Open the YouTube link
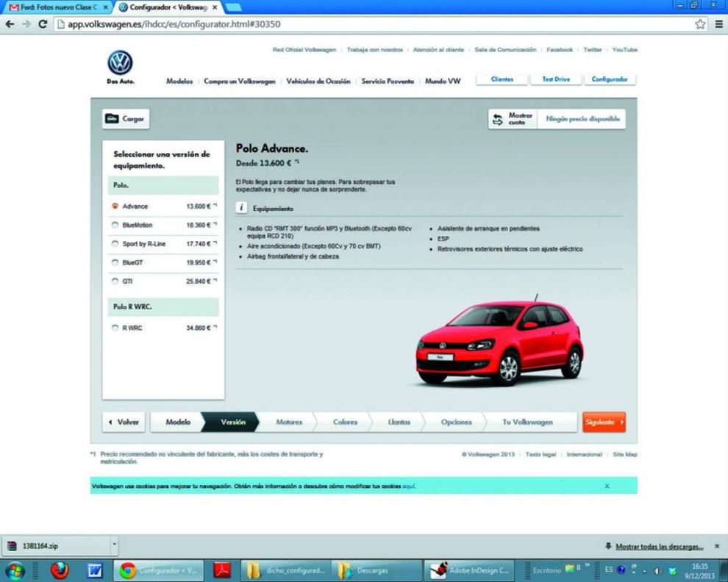Image resolution: width=728 pixels, height=582 pixels. (x=624, y=50)
